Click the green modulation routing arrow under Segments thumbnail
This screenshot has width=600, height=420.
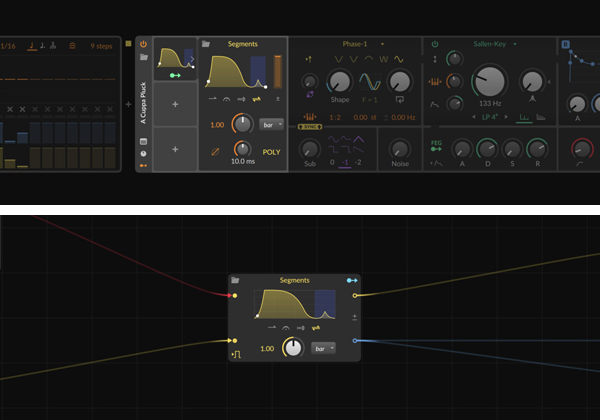tap(175, 75)
